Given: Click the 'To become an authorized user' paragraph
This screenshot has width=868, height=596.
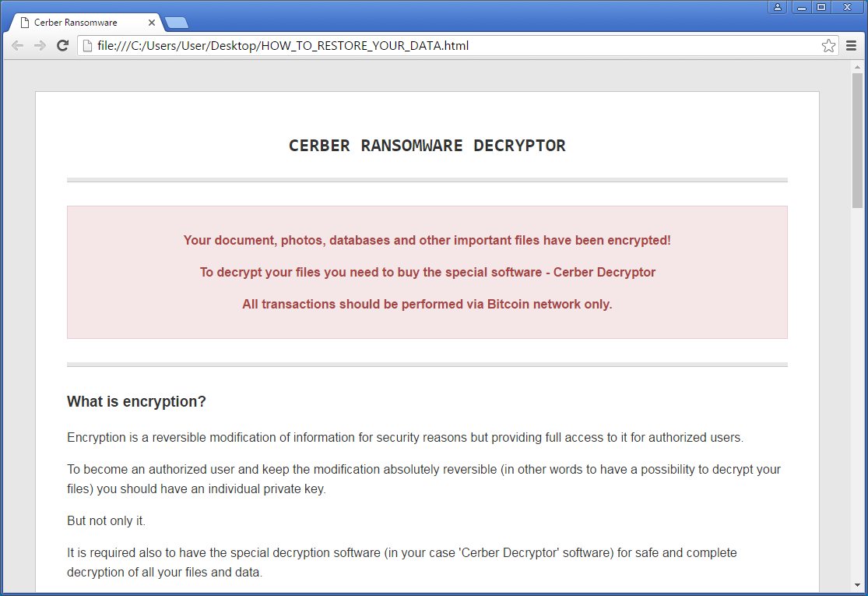Looking at the screenshot, I should click(x=424, y=479).
